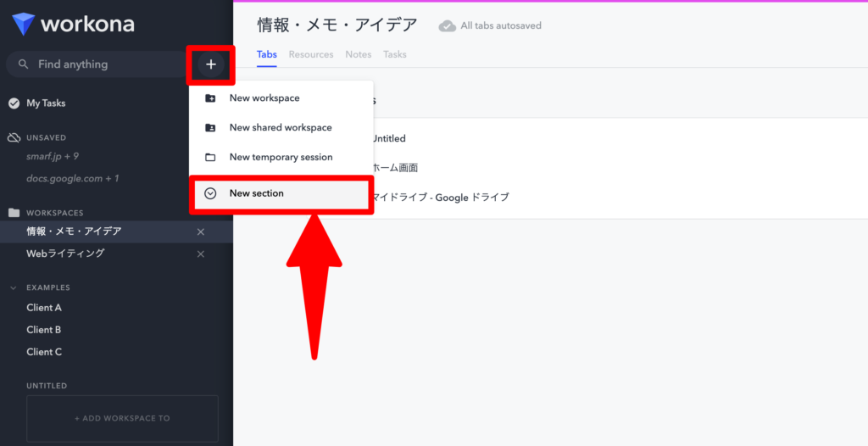Switch to the Tabs tab
Screen dimensions: 868x446
click(x=267, y=54)
